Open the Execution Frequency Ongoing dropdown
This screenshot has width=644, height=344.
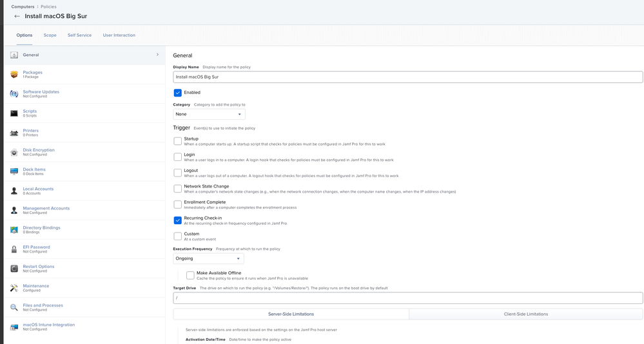(x=208, y=258)
